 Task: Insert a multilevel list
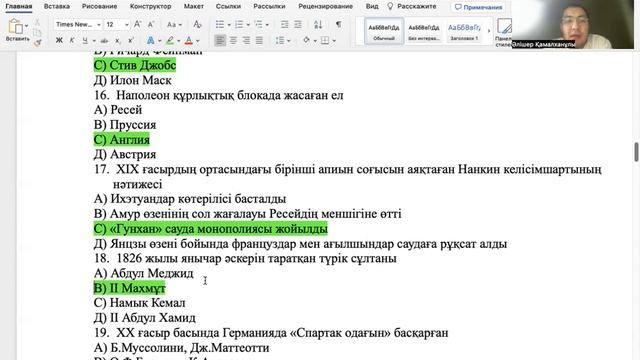(258, 24)
